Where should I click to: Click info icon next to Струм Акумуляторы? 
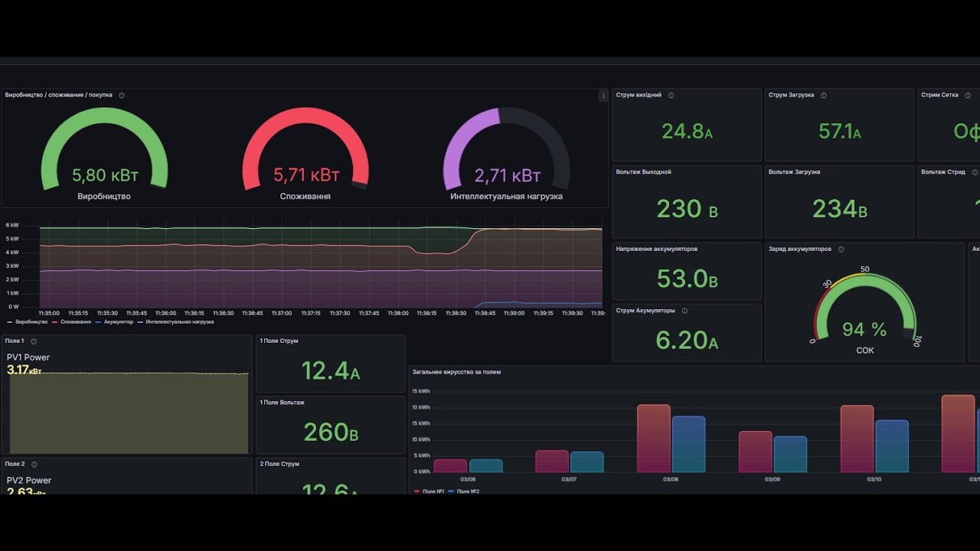click(x=684, y=311)
